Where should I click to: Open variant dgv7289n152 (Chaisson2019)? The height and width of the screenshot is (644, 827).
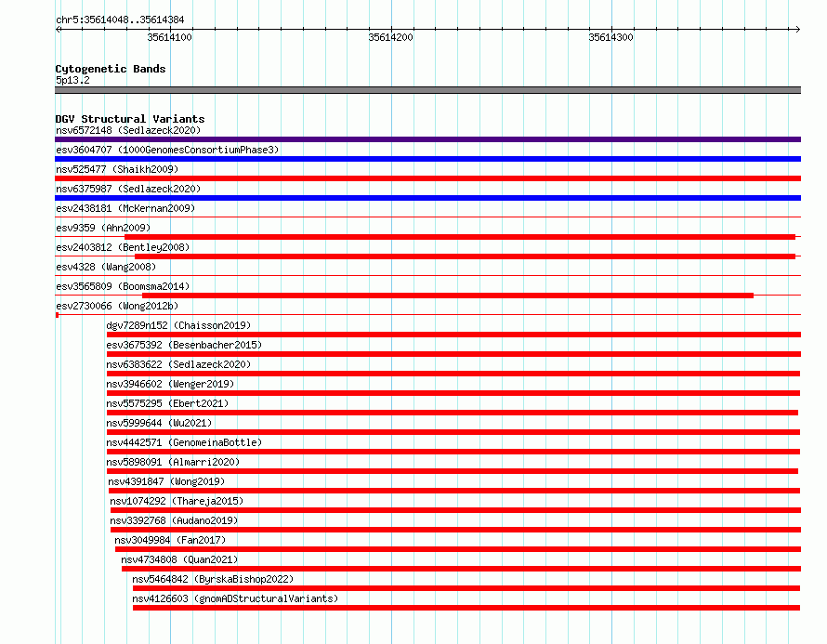[x=178, y=325]
